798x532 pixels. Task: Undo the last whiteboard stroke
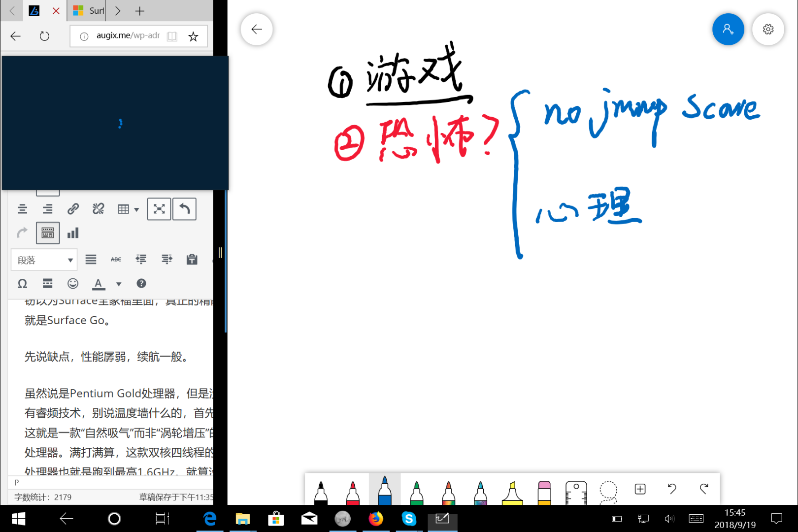tap(672, 489)
